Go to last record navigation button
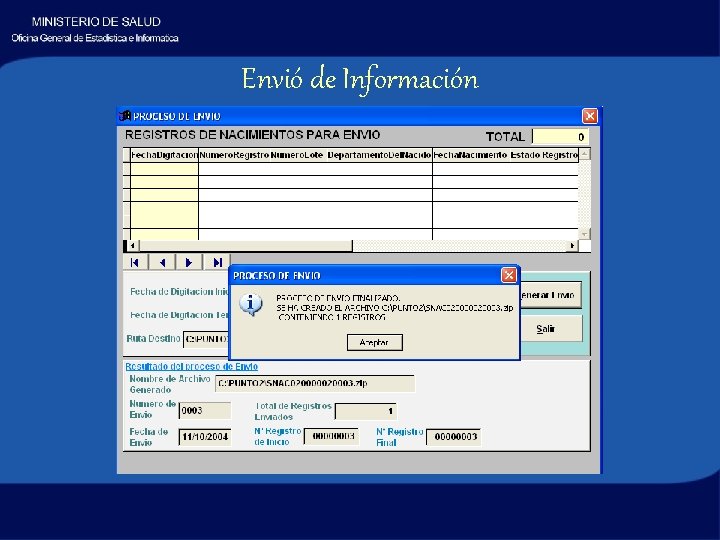Image resolution: width=720 pixels, height=540 pixels. click(x=217, y=262)
